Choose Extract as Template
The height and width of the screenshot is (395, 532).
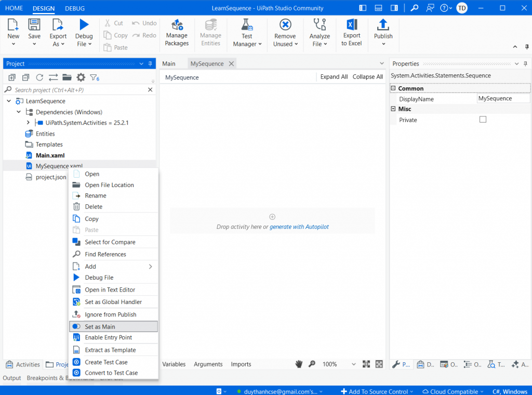114,350
